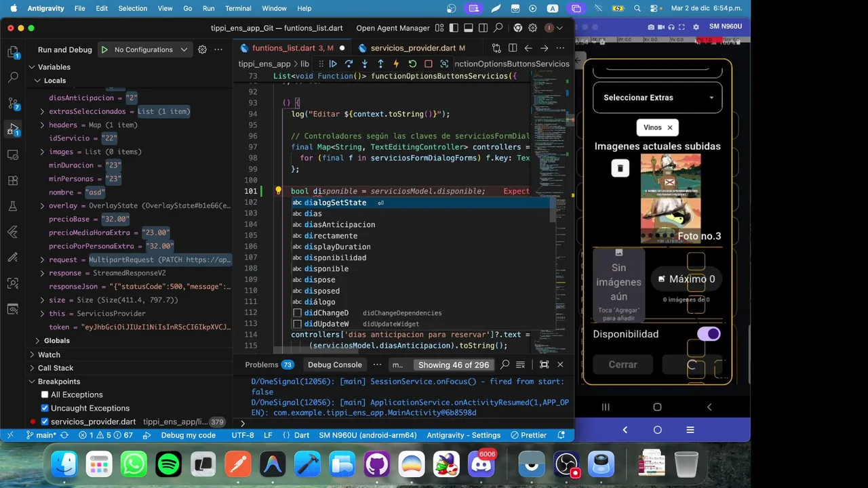Open compare changes icon in editor toolbar
Viewport: 868px width, 488px height.
click(x=496, y=48)
